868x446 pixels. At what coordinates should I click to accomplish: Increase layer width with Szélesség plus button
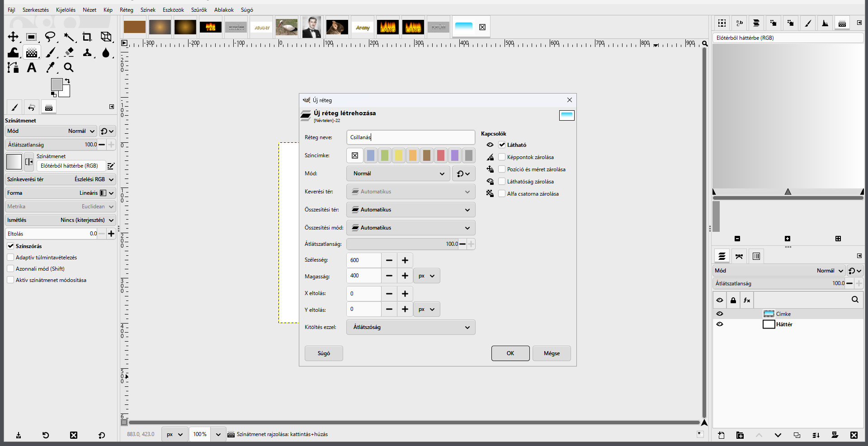[x=405, y=260]
